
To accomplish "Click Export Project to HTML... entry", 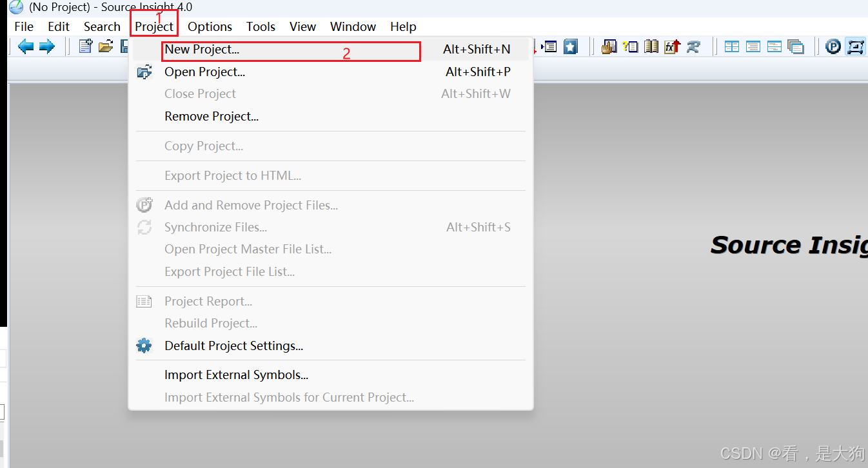I will (x=331, y=175).
